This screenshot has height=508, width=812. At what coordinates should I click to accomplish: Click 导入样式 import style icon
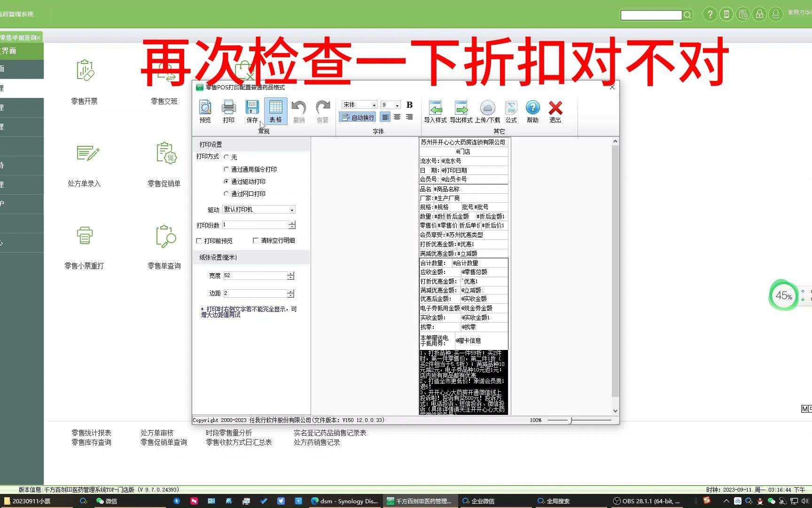click(x=435, y=111)
